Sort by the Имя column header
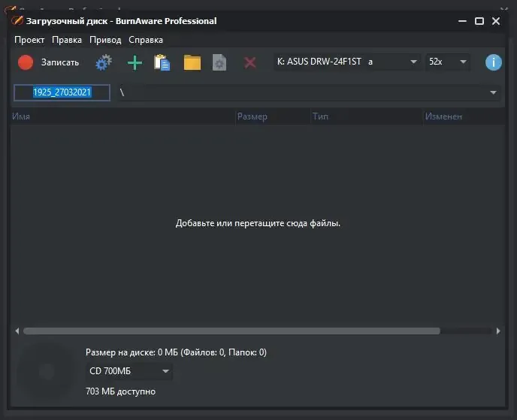Image resolution: width=517 pixels, height=420 pixels. coord(123,116)
